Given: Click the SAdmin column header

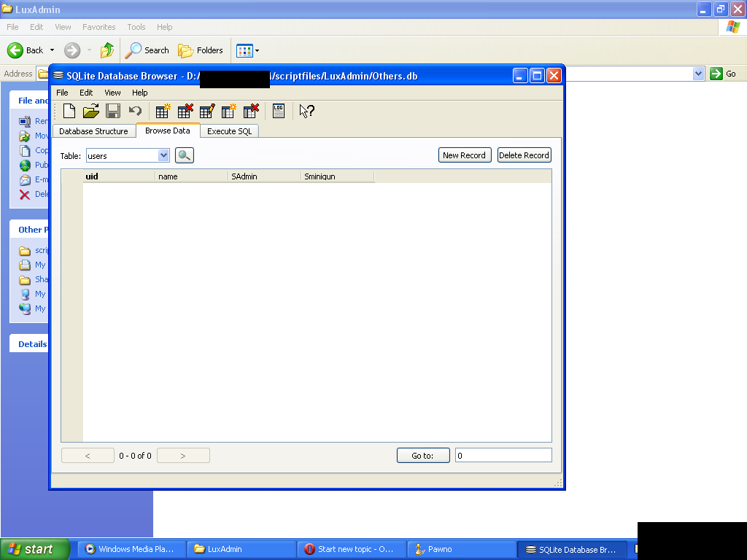Looking at the screenshot, I should (264, 176).
